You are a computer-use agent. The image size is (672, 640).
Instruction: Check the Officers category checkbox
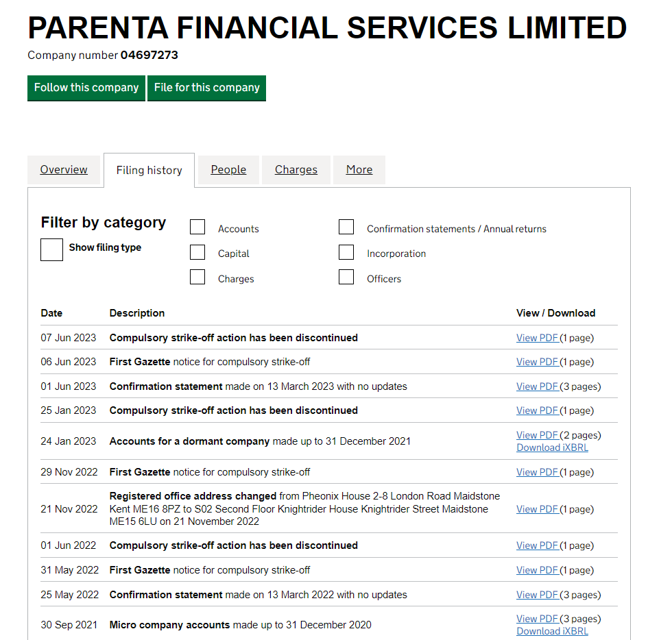point(346,277)
